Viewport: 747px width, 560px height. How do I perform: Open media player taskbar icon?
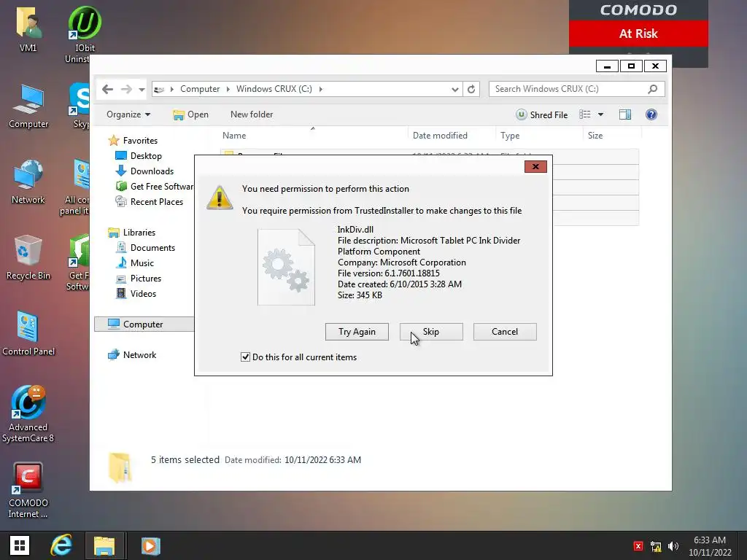point(150,545)
